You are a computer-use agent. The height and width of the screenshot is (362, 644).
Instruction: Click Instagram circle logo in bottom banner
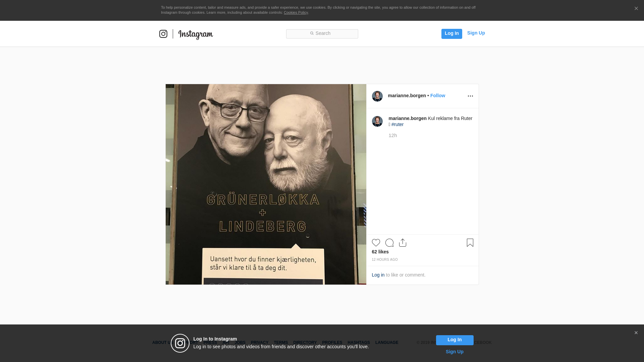tap(180, 343)
